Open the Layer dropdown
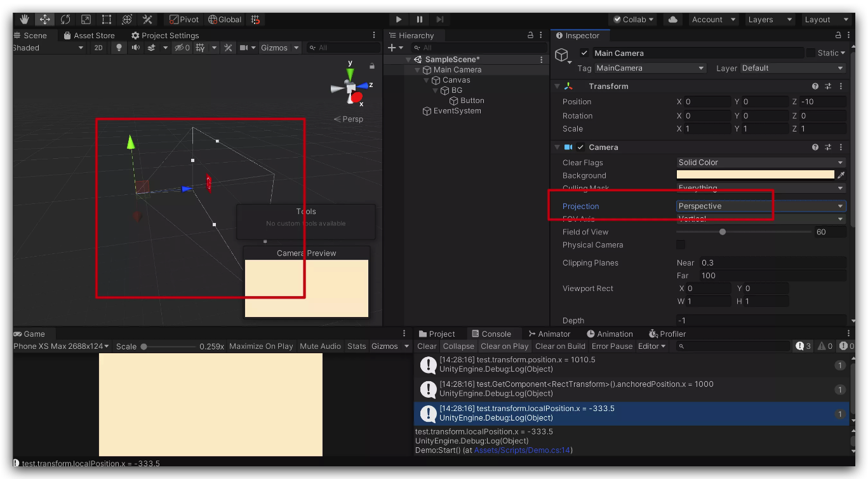 point(793,68)
